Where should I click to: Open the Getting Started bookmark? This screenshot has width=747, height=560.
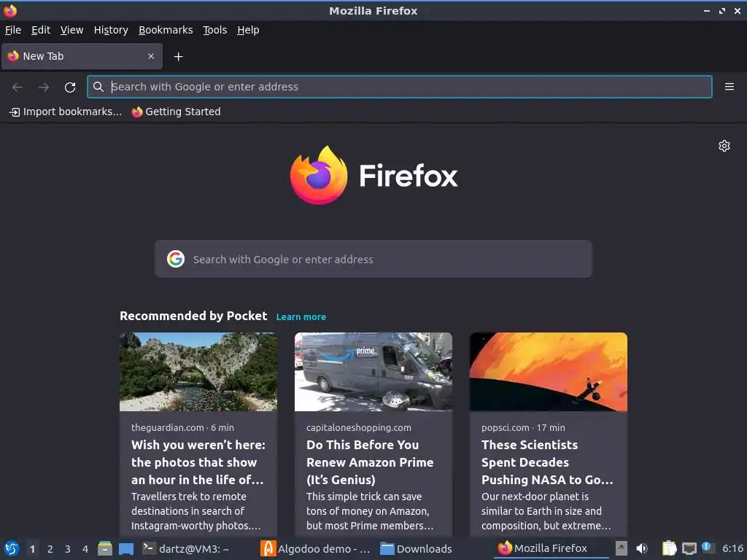click(177, 112)
